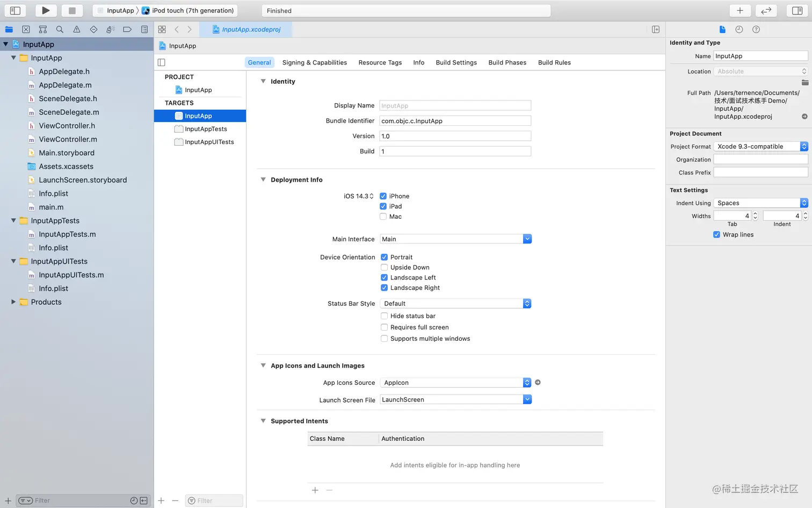Open ViewController.m in the navigator
812x508 pixels.
pyautogui.click(x=68, y=139)
